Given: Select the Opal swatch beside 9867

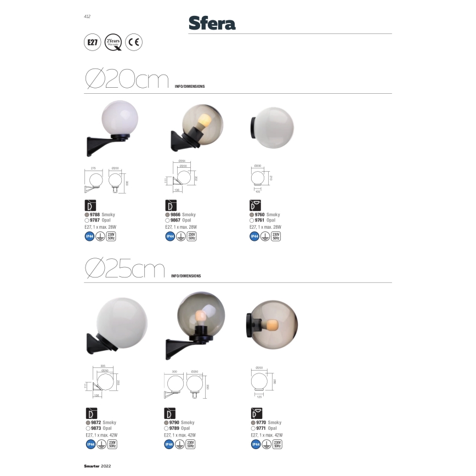Looking at the screenshot, I should point(167,220).
